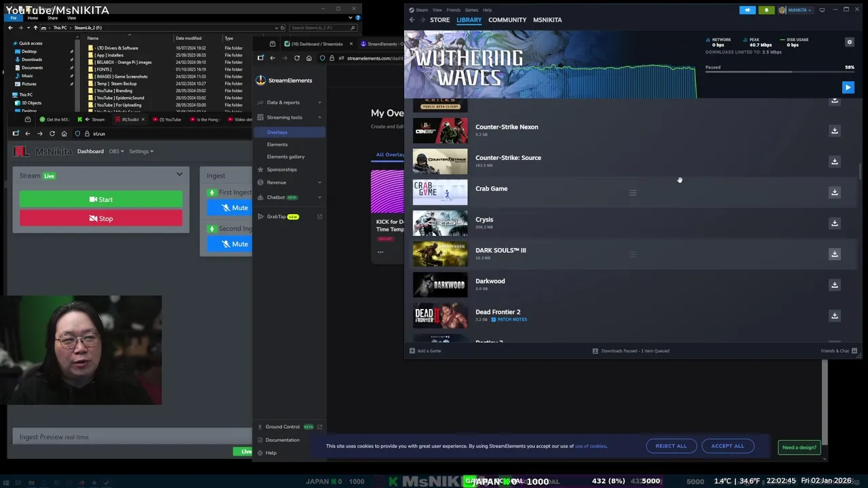
Task: Reload the irl.run browser page
Action: click(x=52, y=134)
